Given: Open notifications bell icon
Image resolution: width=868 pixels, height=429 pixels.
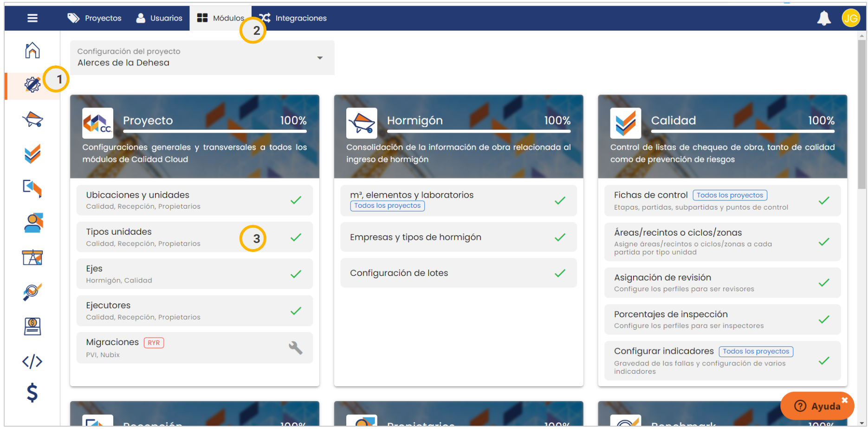Looking at the screenshot, I should click(x=823, y=18).
